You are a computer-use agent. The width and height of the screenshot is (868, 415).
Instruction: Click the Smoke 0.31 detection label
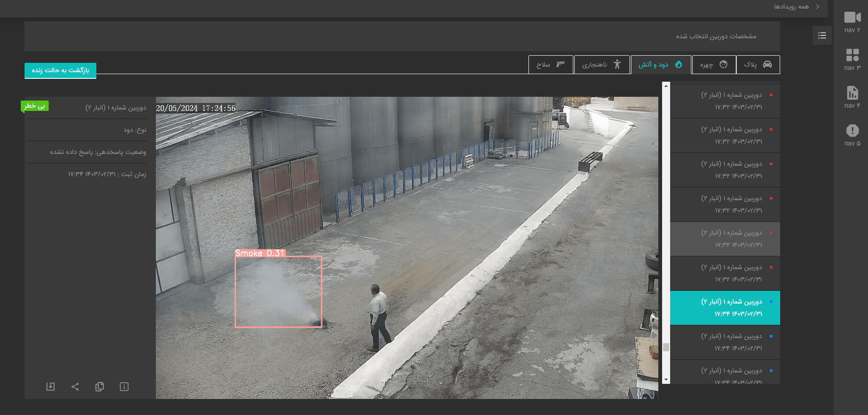[x=260, y=254]
